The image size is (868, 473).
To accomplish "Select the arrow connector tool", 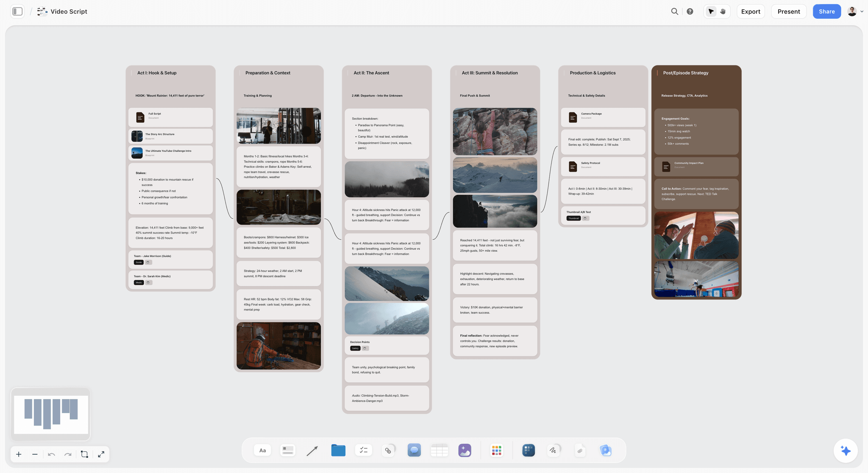I will 312,451.
